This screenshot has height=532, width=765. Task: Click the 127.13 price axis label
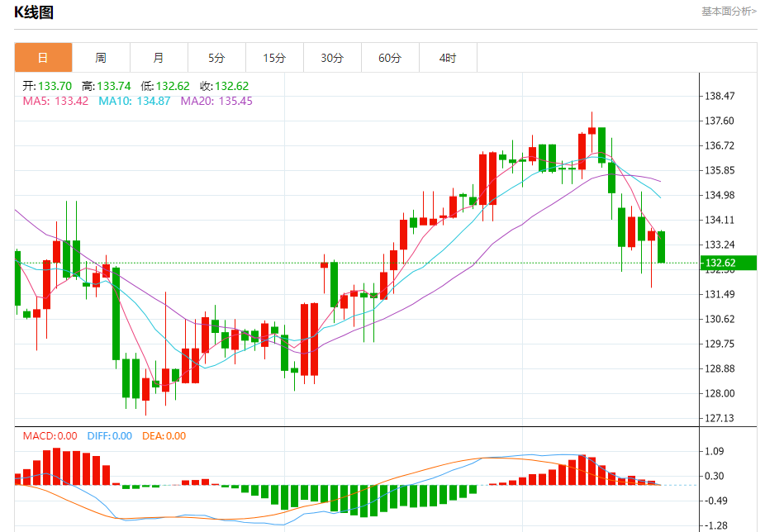[720, 418]
